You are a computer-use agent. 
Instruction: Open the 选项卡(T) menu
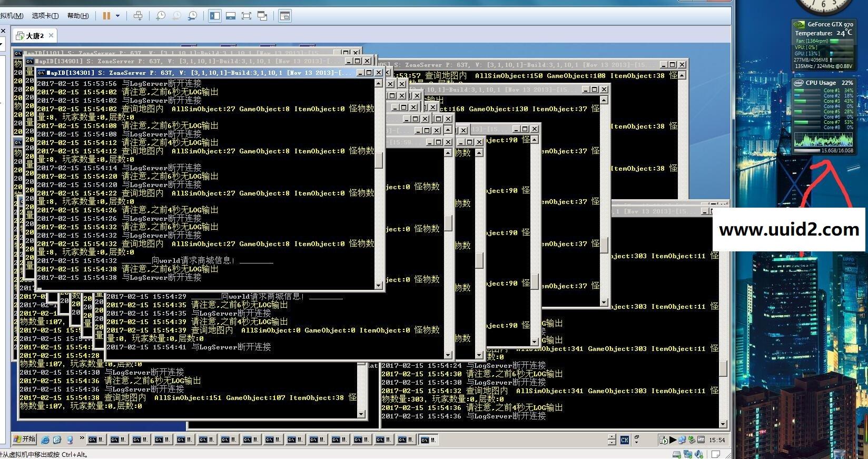tap(45, 16)
